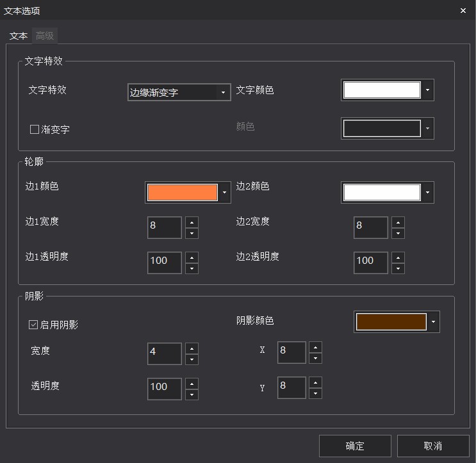
Task: Increase shadow X offset with up arrow
Action: [x=315, y=347]
